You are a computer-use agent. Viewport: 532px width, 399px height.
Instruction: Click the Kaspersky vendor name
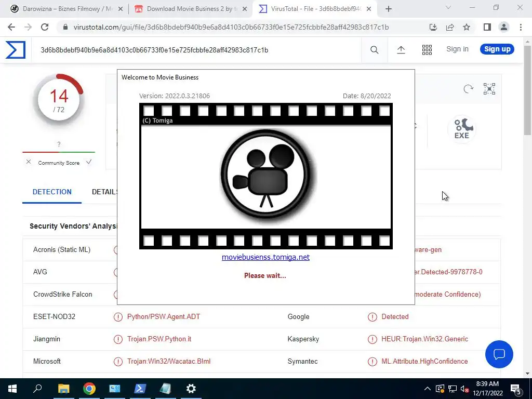[x=303, y=339]
